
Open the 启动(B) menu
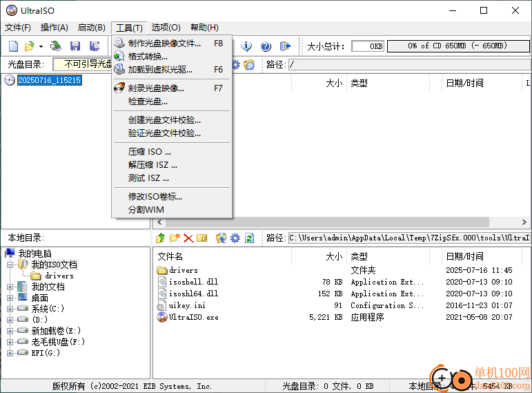click(91, 28)
